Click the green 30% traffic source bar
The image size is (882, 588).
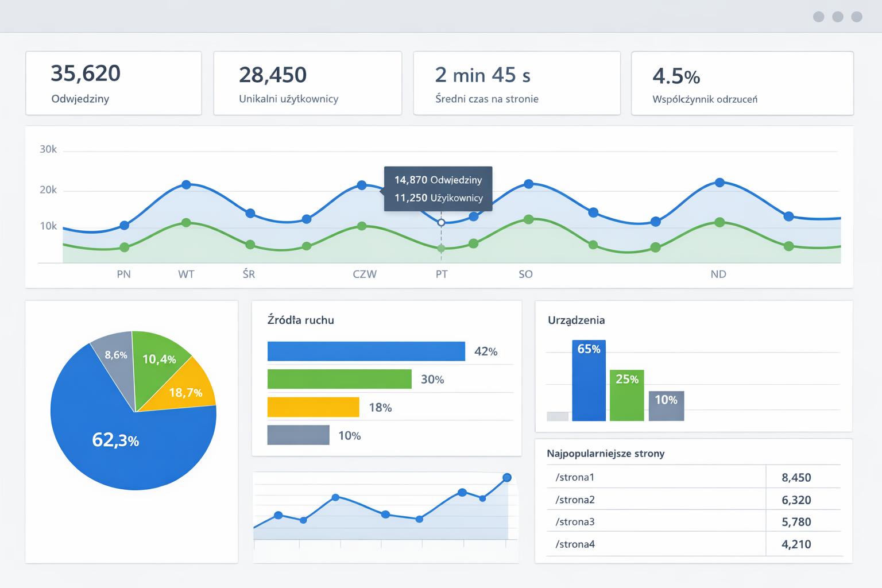(x=339, y=379)
